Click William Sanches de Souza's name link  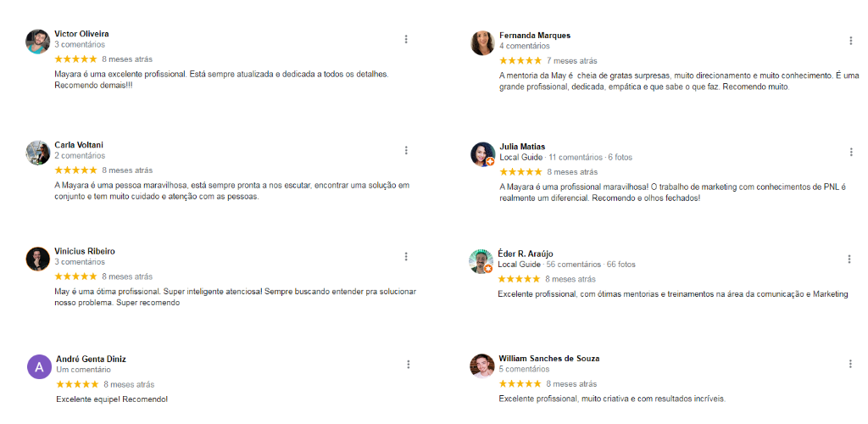tap(548, 359)
